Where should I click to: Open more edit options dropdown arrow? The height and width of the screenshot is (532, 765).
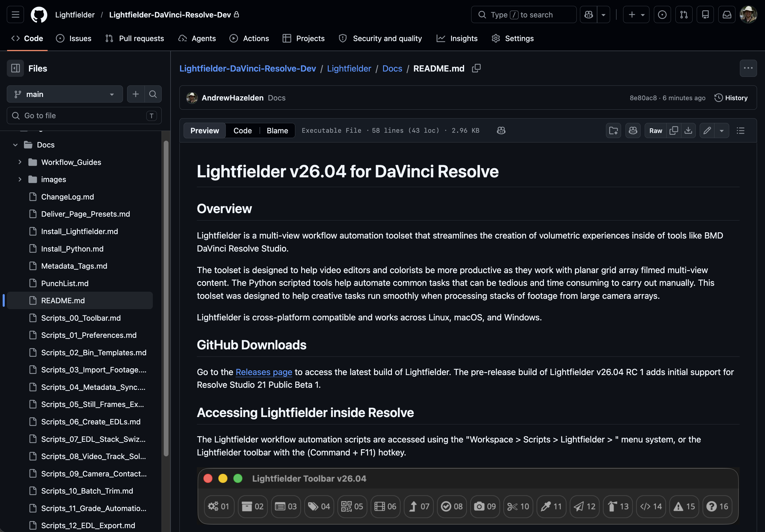tap(721, 131)
